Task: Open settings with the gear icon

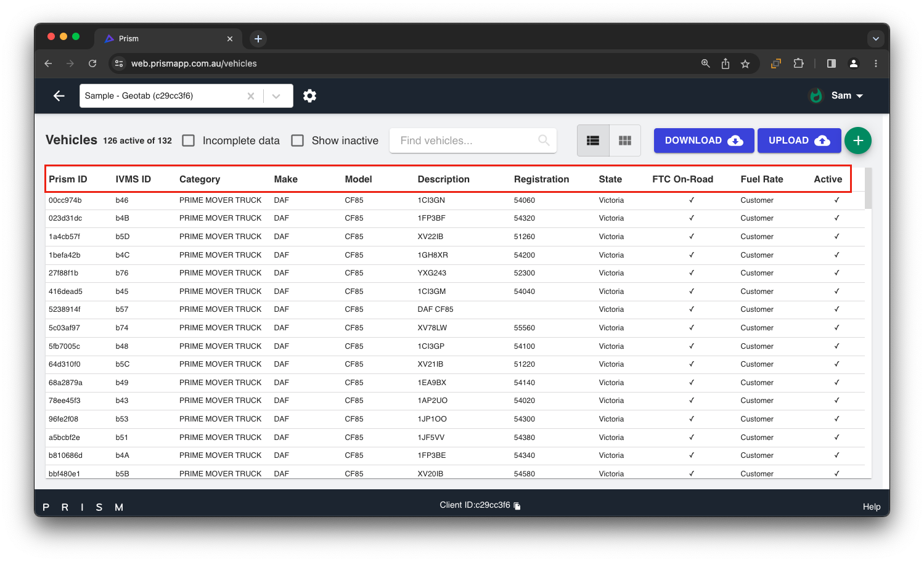Action: tap(309, 96)
